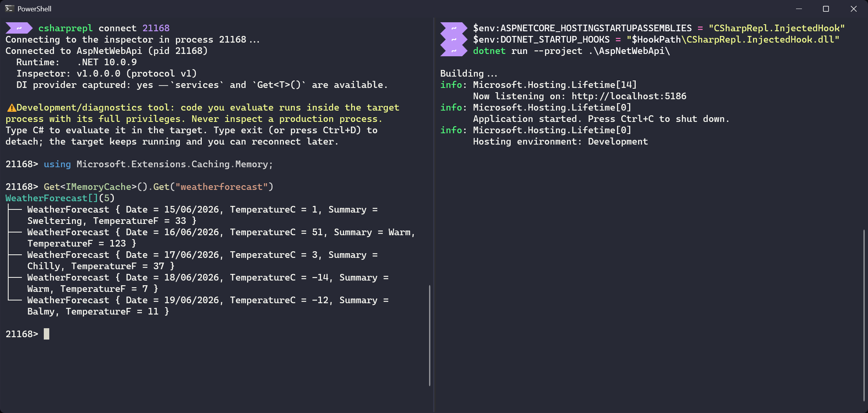The width and height of the screenshot is (868, 413).
Task: Maximize the PowerShell window
Action: pyautogui.click(x=826, y=9)
